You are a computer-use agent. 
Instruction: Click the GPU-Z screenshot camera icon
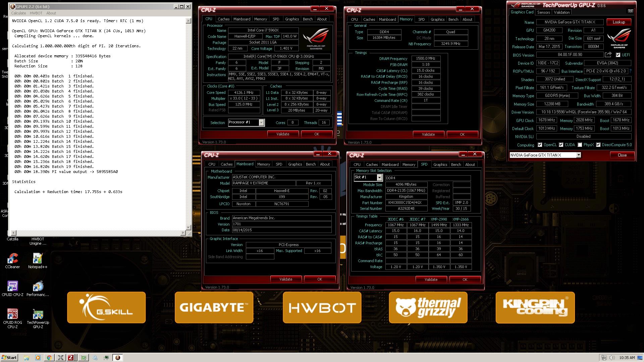tap(631, 11)
